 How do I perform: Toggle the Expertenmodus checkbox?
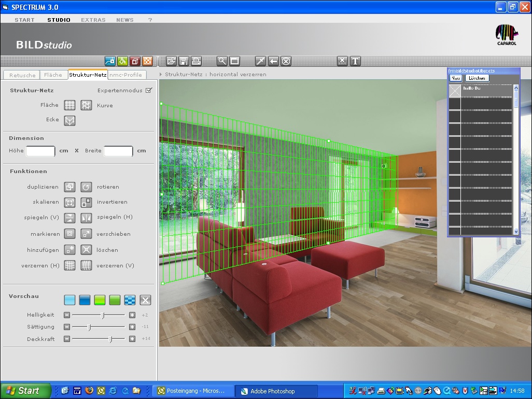point(148,89)
